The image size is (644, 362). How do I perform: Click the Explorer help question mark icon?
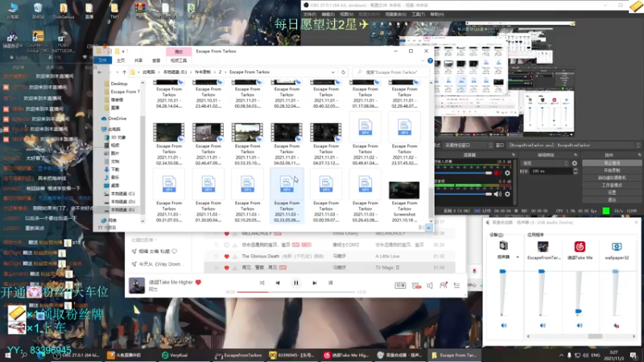click(x=430, y=61)
